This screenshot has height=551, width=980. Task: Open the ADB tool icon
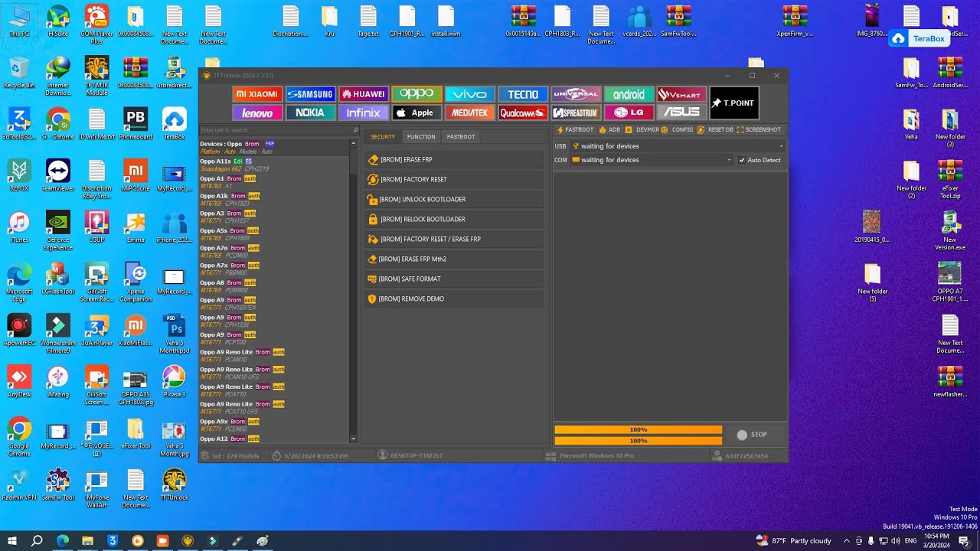[x=612, y=129]
